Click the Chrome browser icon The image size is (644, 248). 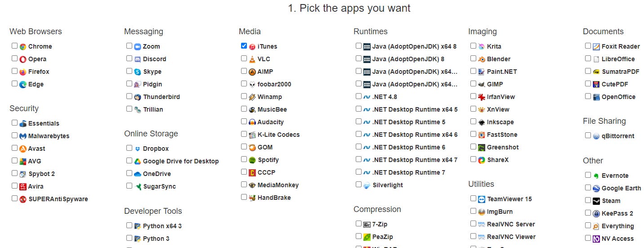(x=23, y=46)
